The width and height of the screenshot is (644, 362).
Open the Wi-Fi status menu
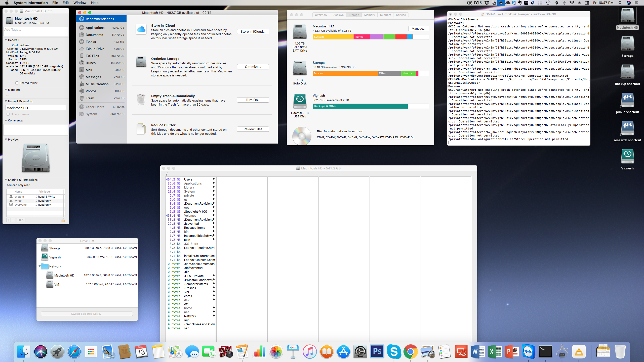pyautogui.click(x=572, y=3)
